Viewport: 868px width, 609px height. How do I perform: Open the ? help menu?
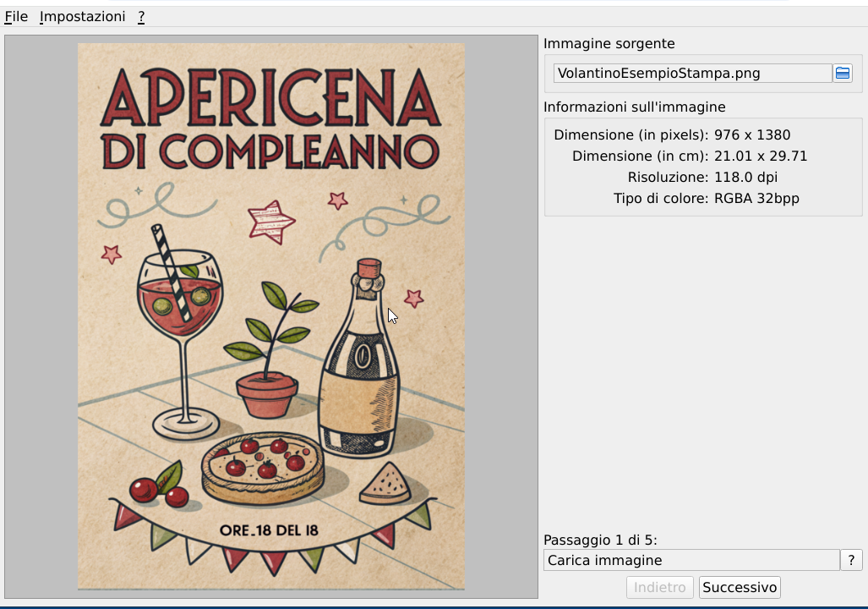141,17
